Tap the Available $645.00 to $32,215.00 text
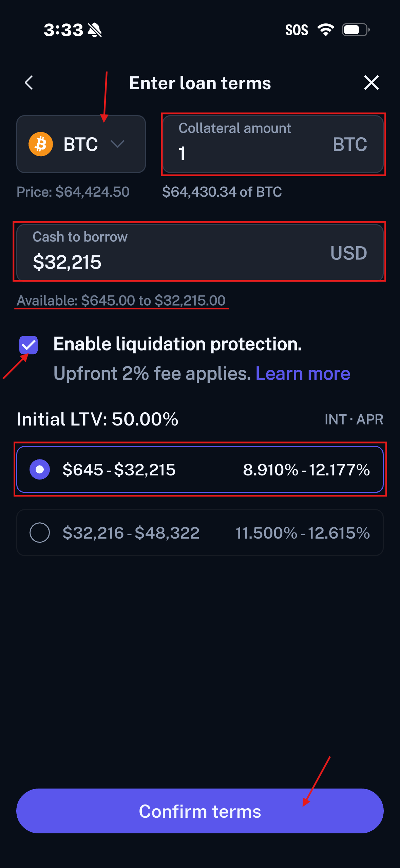 121,301
